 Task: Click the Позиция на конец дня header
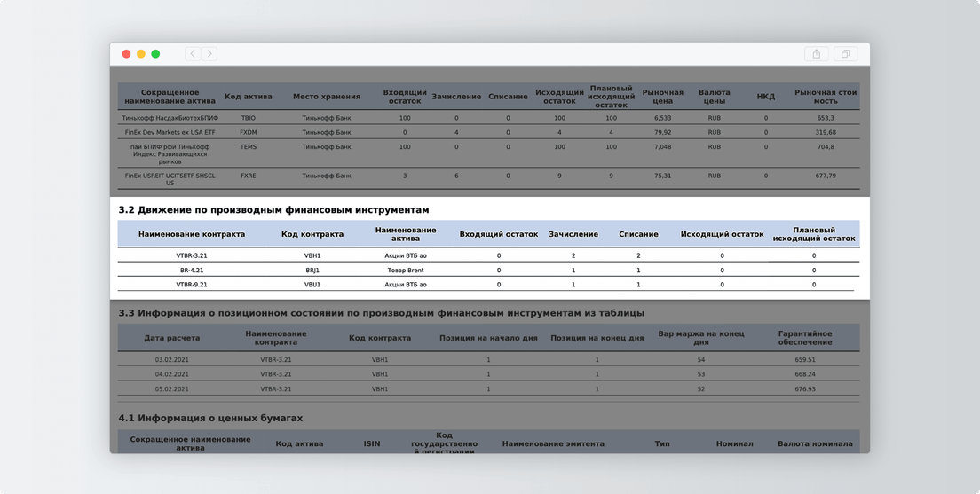point(597,338)
